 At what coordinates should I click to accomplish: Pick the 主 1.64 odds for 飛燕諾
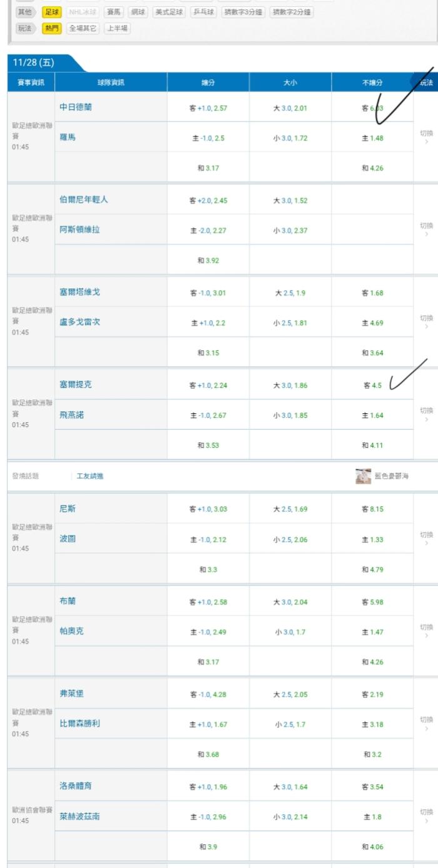[372, 415]
